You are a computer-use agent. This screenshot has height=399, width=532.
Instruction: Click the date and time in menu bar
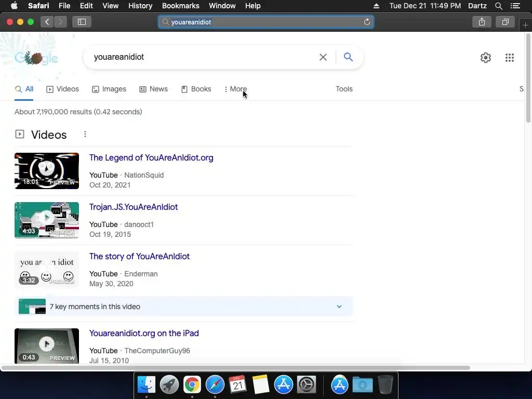click(x=425, y=6)
